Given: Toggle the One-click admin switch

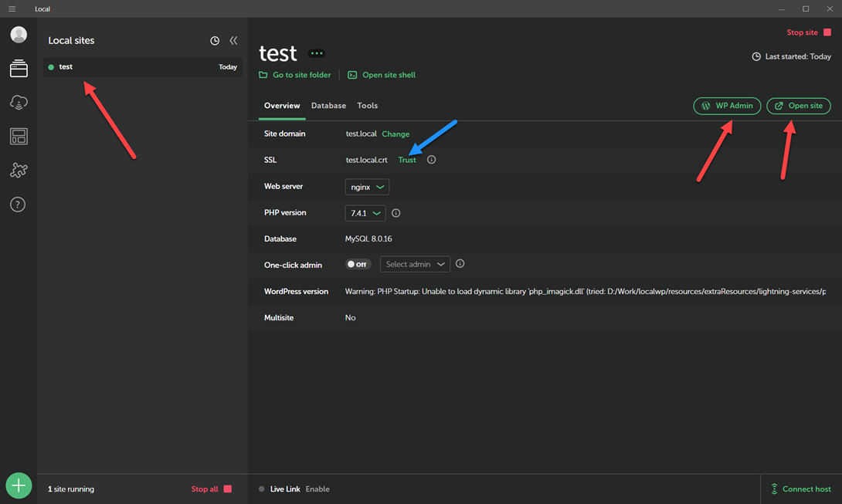Looking at the screenshot, I should tap(358, 264).
